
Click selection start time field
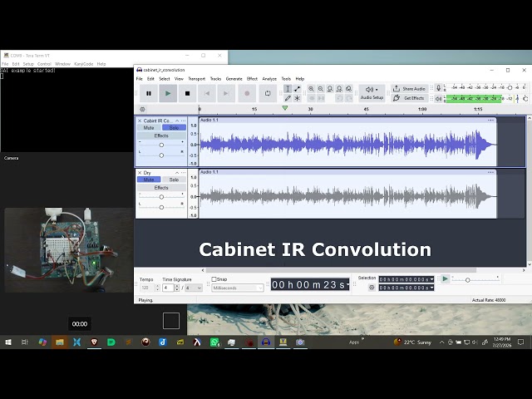(x=406, y=279)
